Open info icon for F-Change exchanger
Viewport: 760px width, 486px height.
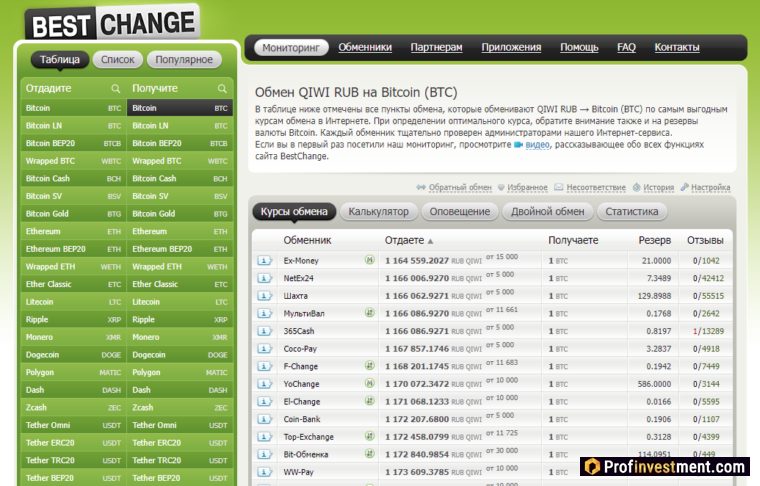(x=265, y=366)
